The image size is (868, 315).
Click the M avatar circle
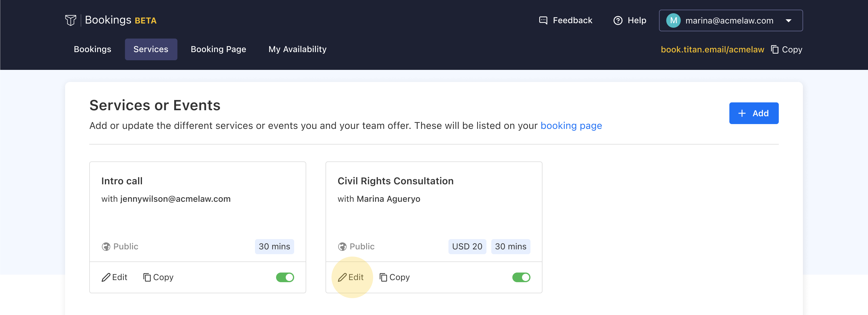pos(673,20)
